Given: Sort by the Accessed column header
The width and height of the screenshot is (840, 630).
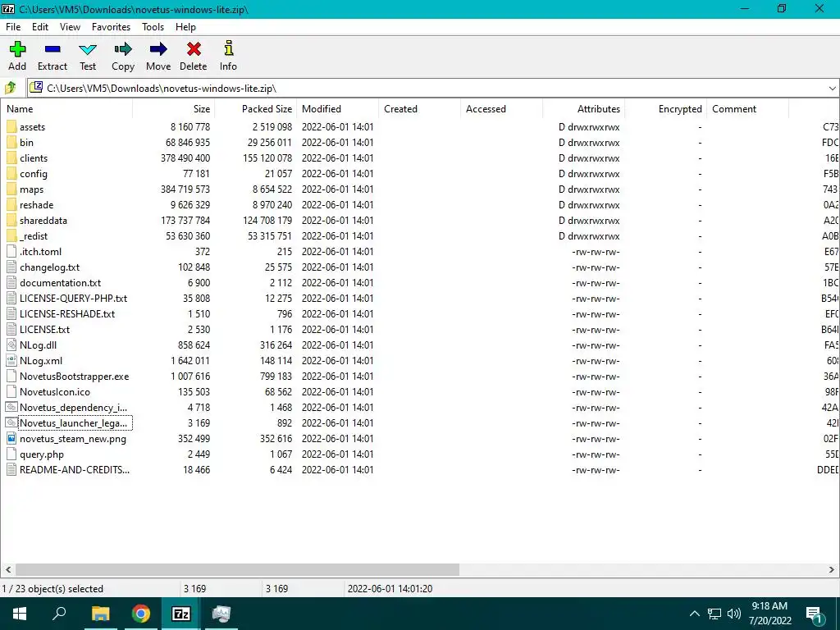Looking at the screenshot, I should [501, 109].
